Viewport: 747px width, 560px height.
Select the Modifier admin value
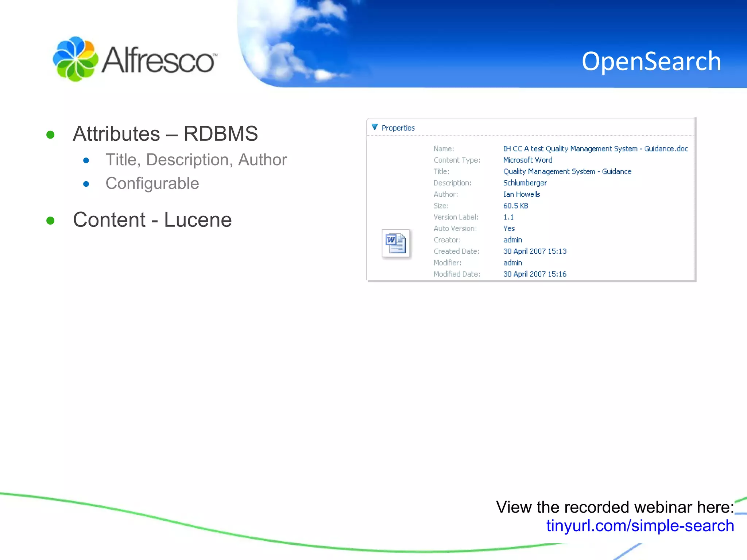tap(512, 262)
